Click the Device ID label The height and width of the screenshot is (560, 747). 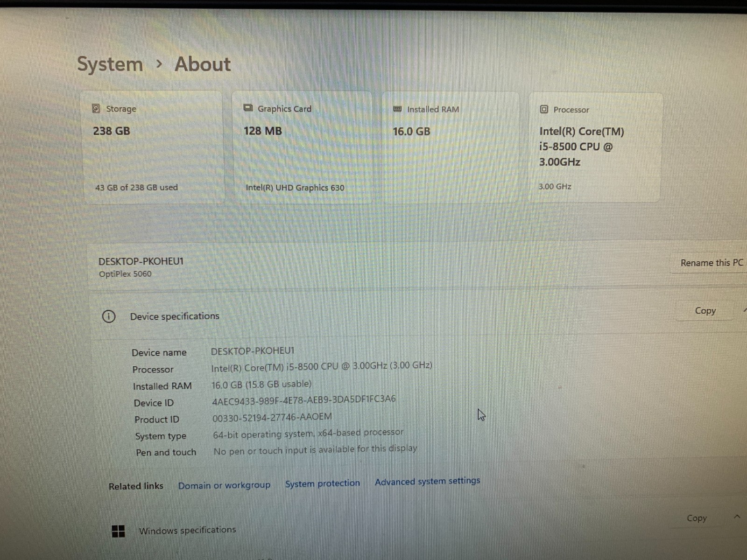tap(154, 403)
